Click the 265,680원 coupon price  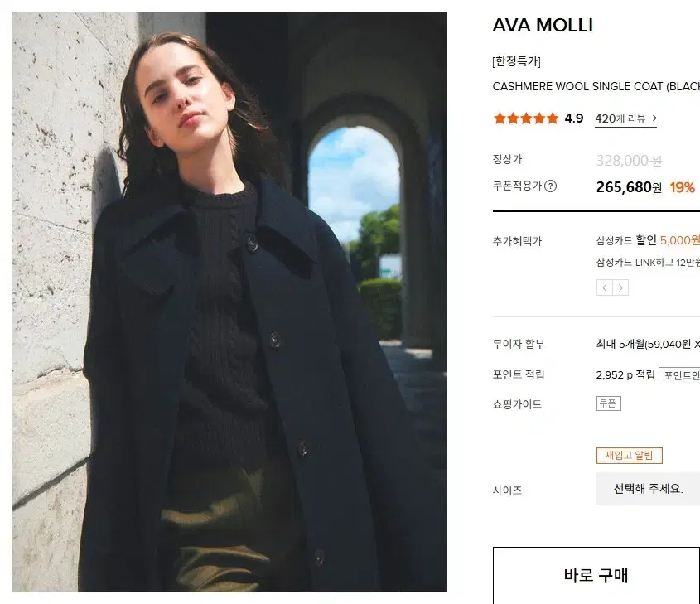[629, 187]
